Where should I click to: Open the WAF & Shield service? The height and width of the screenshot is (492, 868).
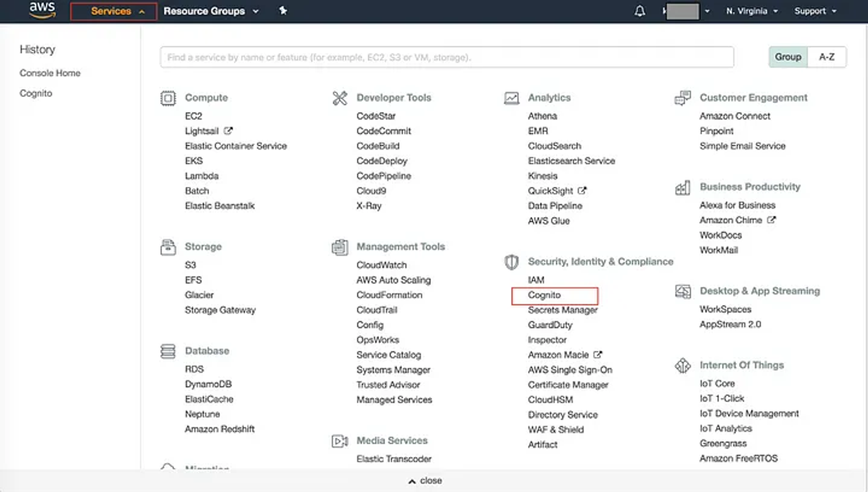(x=556, y=430)
